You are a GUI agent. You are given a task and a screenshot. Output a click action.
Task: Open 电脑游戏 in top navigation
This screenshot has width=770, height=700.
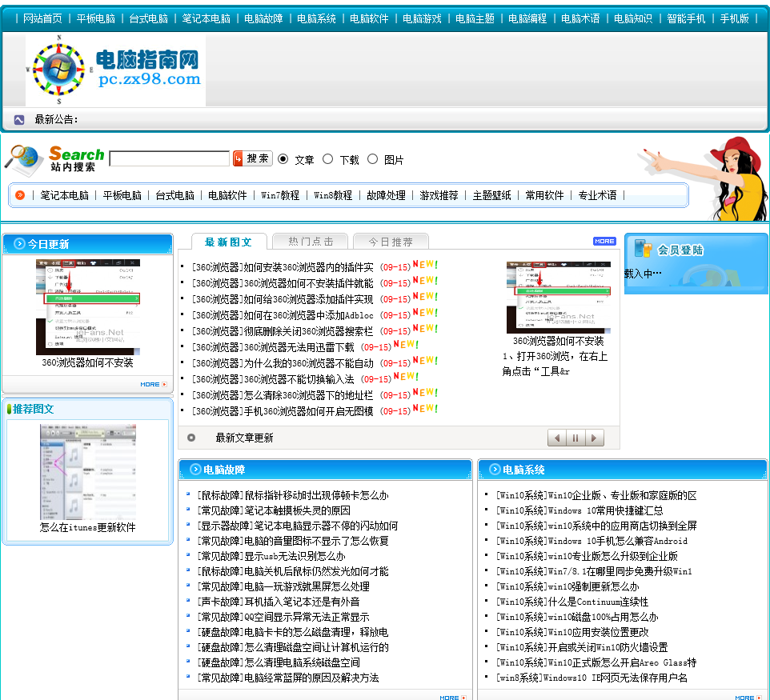(422, 18)
